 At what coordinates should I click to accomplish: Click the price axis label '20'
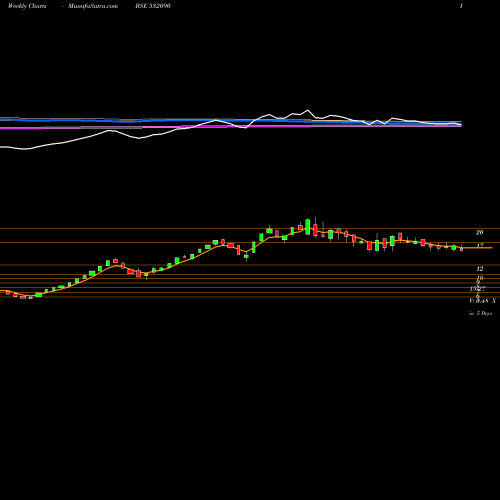479,232
